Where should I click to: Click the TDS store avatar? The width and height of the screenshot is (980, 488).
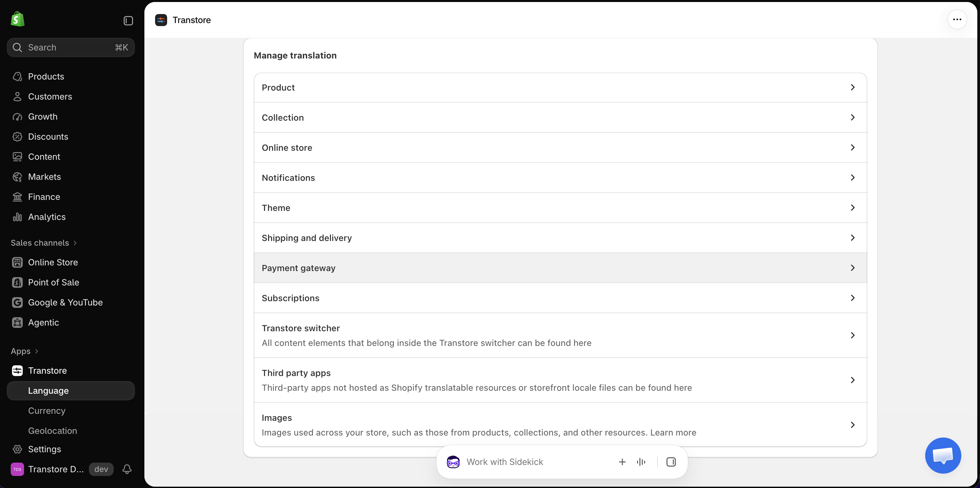point(17,469)
